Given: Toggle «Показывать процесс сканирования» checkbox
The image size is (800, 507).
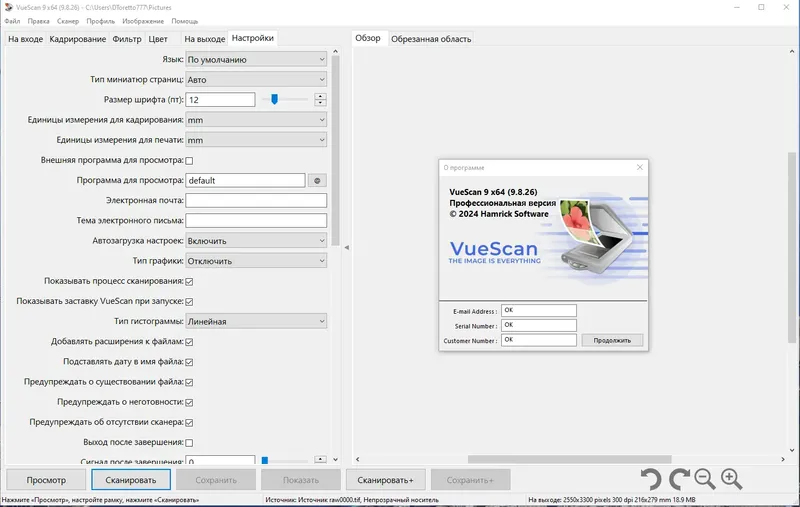Looking at the screenshot, I should [x=189, y=282].
